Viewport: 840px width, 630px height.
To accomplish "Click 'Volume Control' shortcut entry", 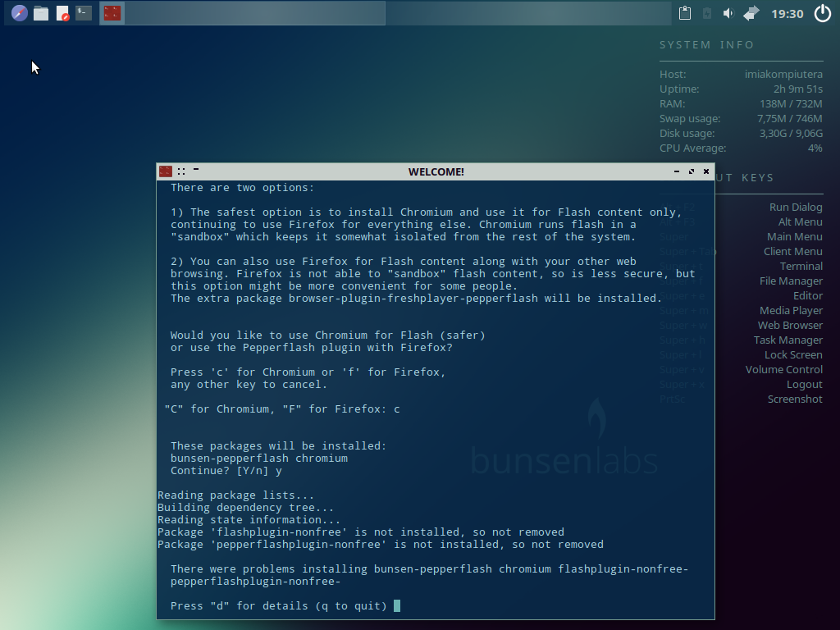I will (x=783, y=370).
